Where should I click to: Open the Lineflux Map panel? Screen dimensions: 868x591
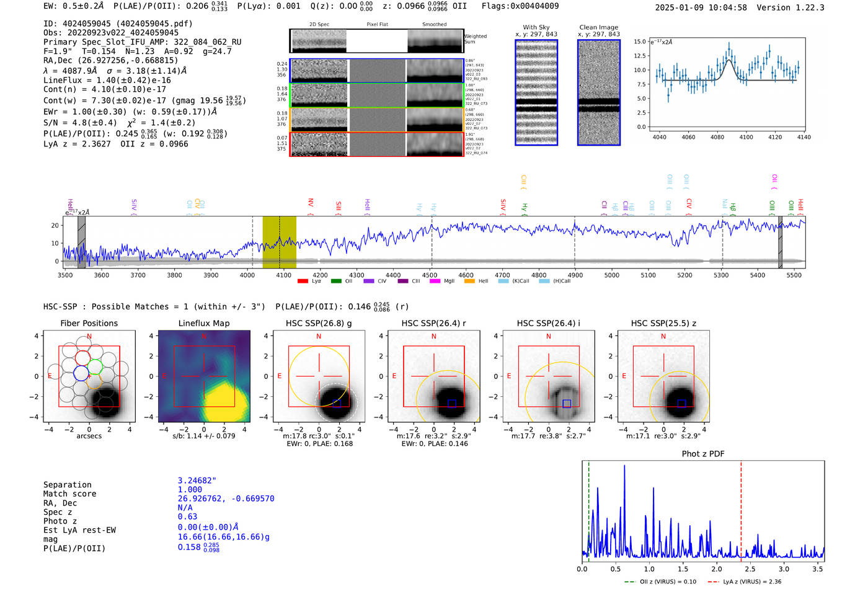204,376
